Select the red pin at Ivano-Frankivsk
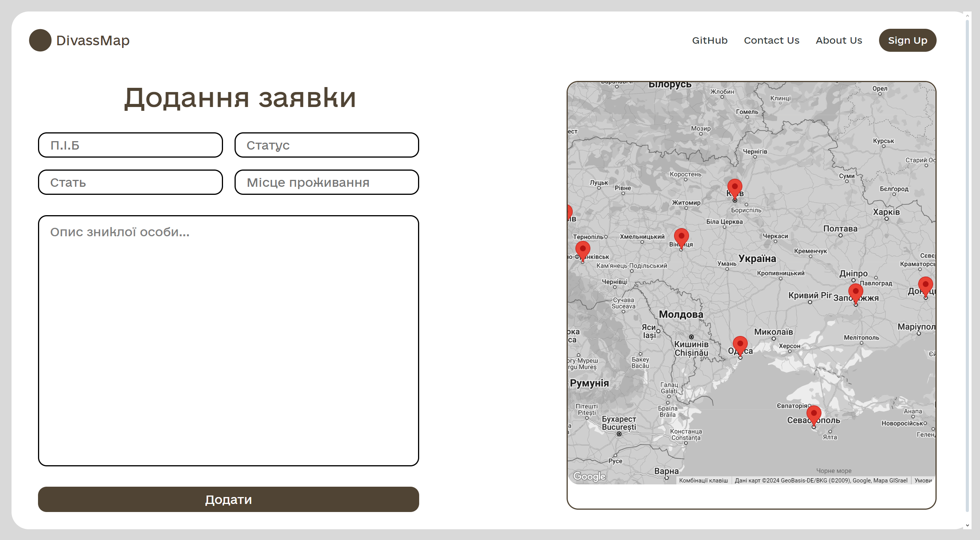980x540 pixels. 582,250
